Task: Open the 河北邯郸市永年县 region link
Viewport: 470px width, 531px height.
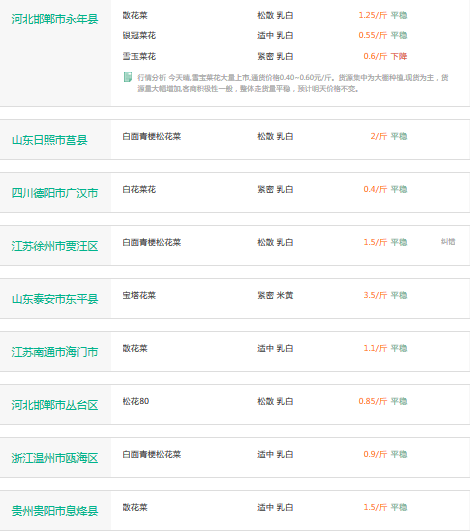Action: 55,19
